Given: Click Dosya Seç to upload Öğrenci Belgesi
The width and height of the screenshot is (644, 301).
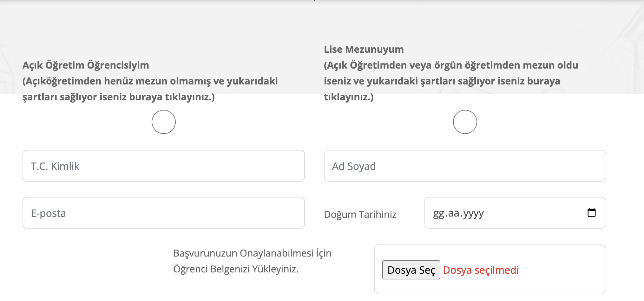Looking at the screenshot, I should pyautogui.click(x=411, y=270).
